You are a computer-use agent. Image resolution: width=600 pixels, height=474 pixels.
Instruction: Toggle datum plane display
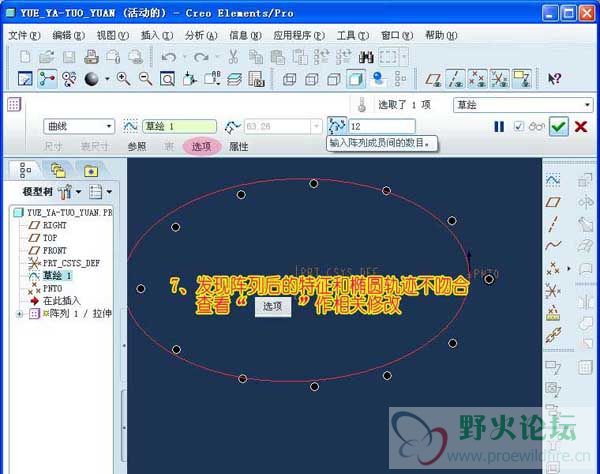point(433,79)
